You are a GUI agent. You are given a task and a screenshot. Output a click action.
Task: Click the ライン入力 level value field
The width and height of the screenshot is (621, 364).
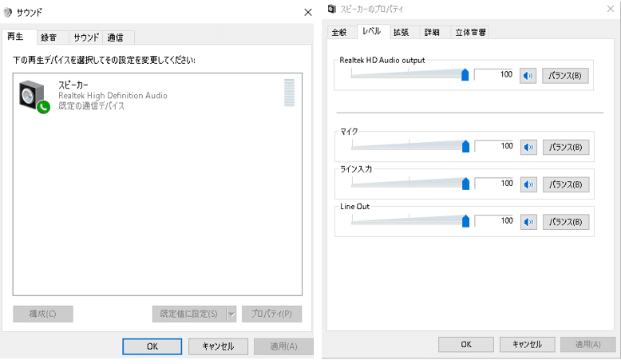pos(495,184)
